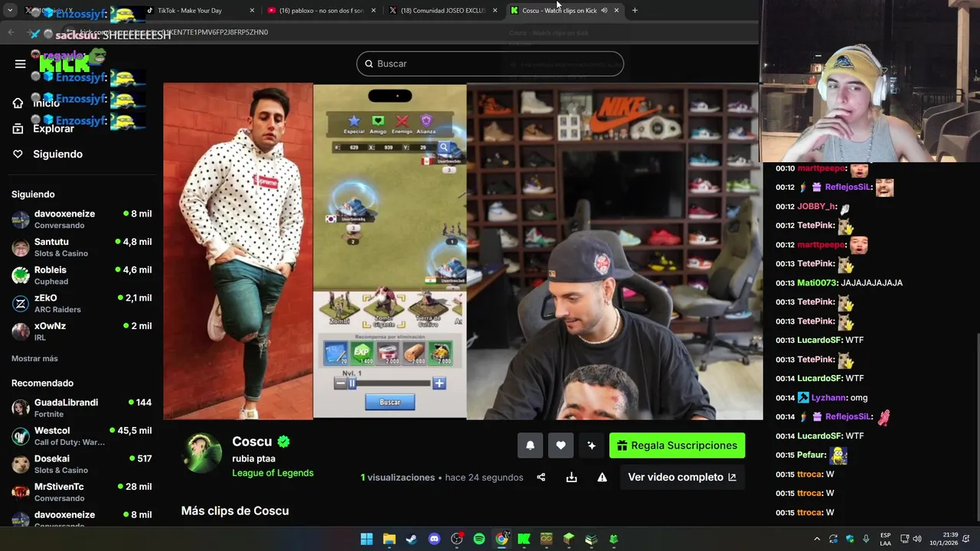Click the Buscar search field
The image size is (980, 551).
pyautogui.click(x=490, y=64)
